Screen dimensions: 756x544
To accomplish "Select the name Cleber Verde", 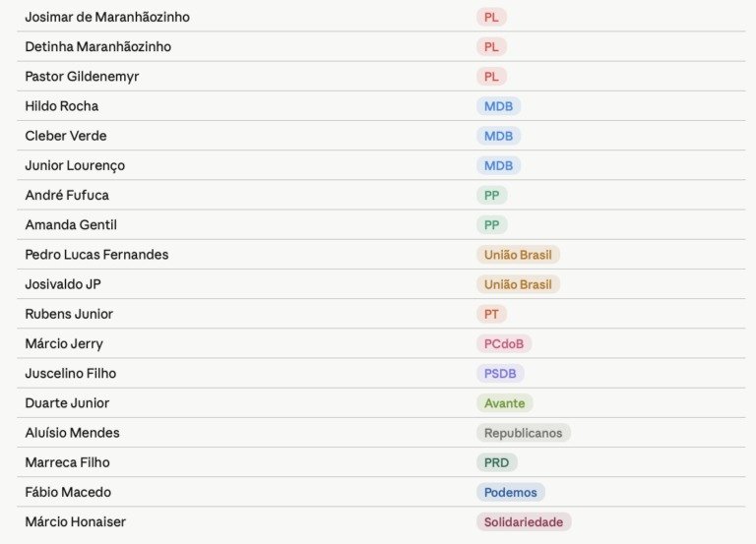I will coord(66,136).
